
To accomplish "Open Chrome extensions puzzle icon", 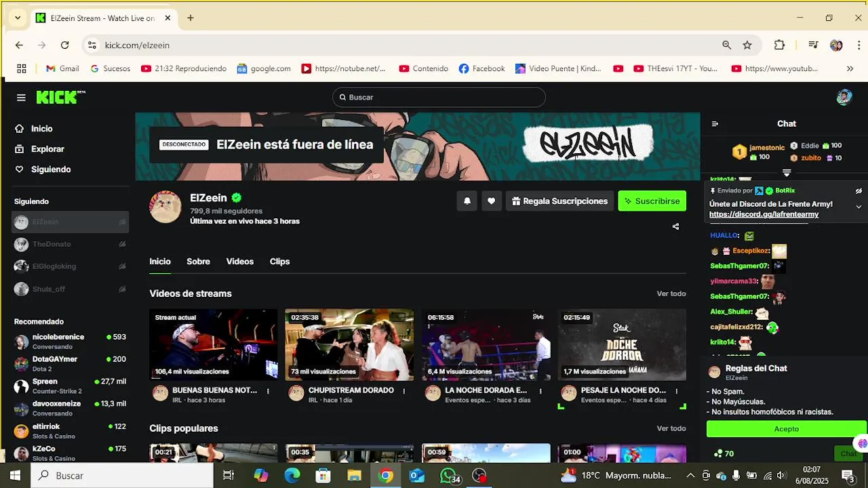I will pos(779,45).
